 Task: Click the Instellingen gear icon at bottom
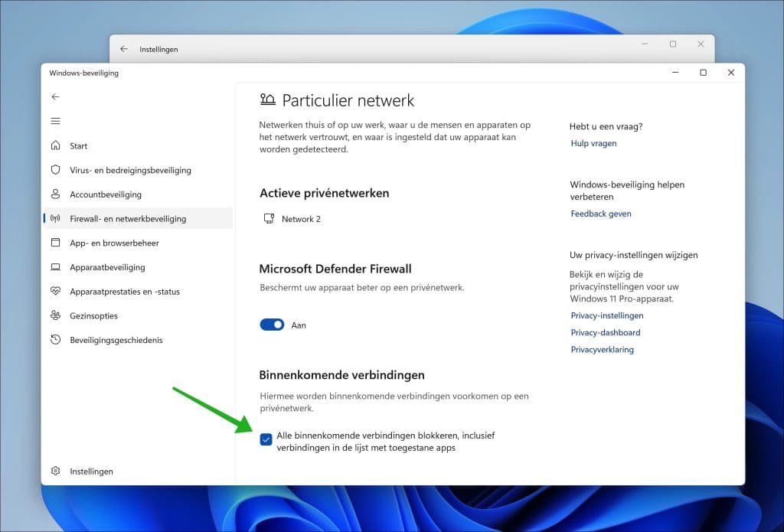tap(55, 472)
